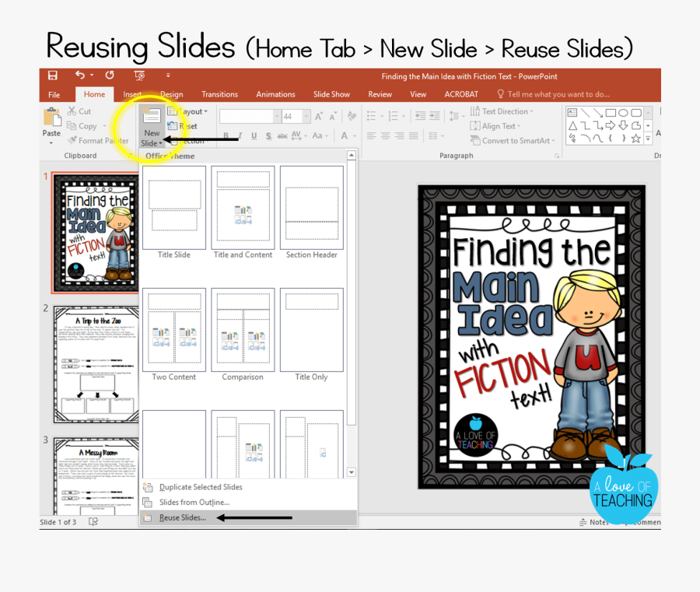Toggle bold formatting
This screenshot has height=592, width=700.
226,136
